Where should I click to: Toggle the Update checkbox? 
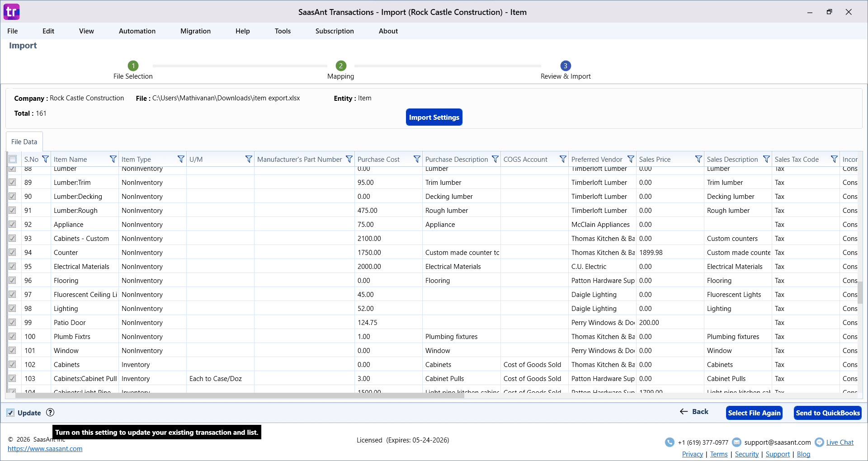10,413
